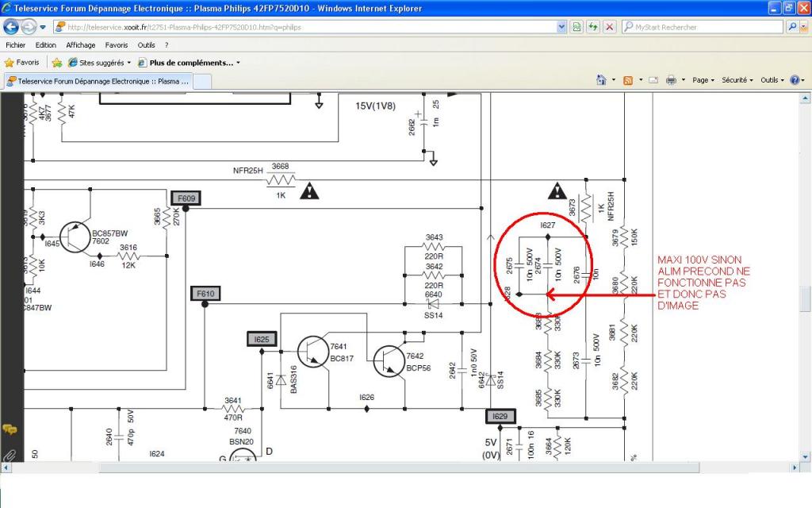Click the horizontal scrollbar right arrow
Screen dimensions: 812x508
tap(795, 468)
